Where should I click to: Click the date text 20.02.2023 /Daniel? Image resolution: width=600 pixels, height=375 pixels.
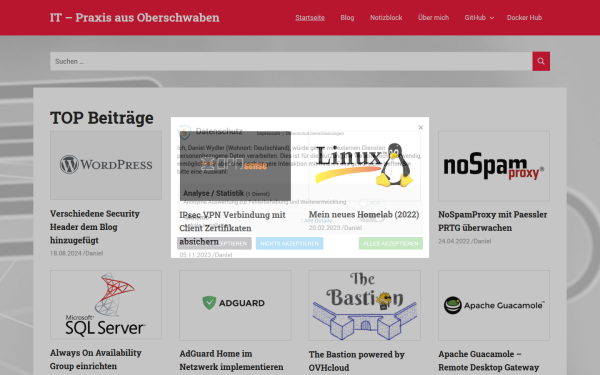(x=335, y=228)
